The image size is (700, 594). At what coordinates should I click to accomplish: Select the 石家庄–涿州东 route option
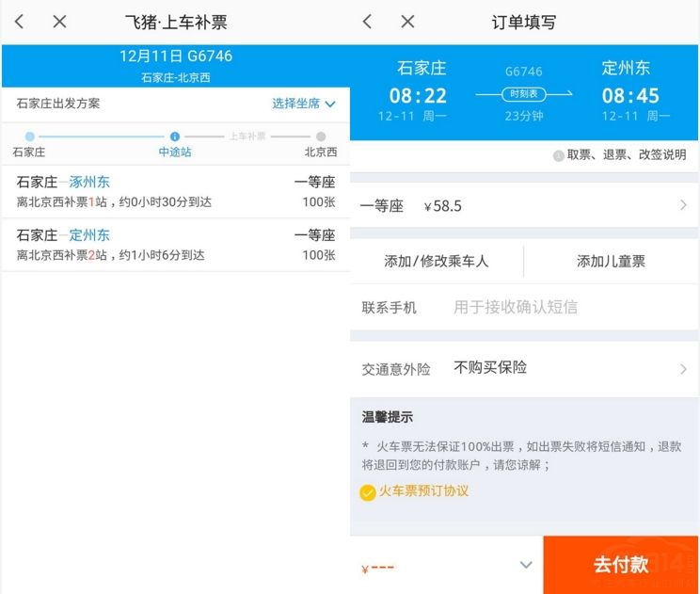(x=175, y=191)
